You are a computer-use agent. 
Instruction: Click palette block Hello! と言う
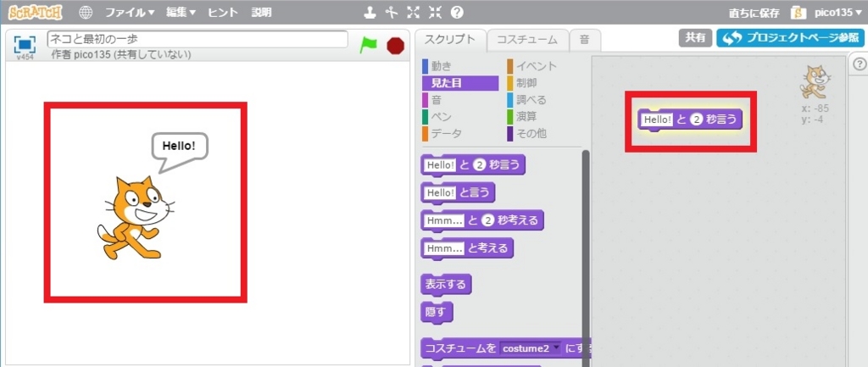458,192
